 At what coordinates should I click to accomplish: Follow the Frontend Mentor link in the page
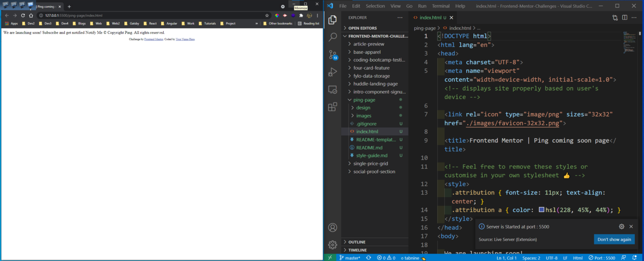154,40
